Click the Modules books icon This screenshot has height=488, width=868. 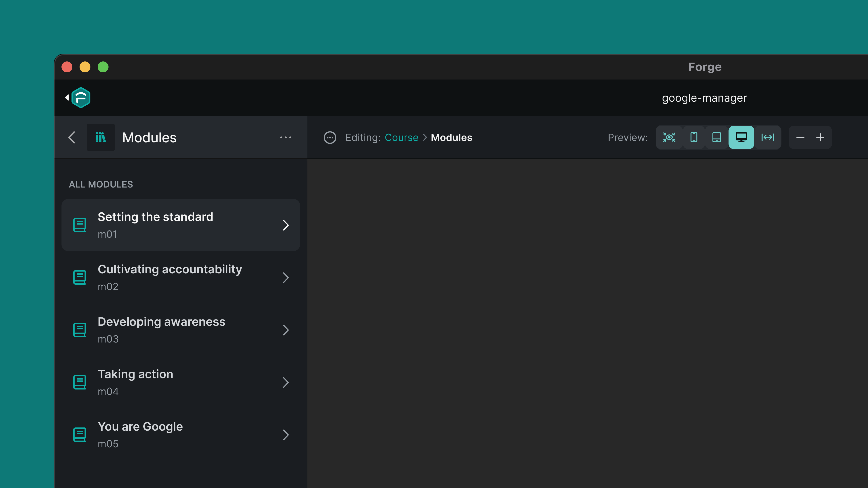tap(100, 137)
